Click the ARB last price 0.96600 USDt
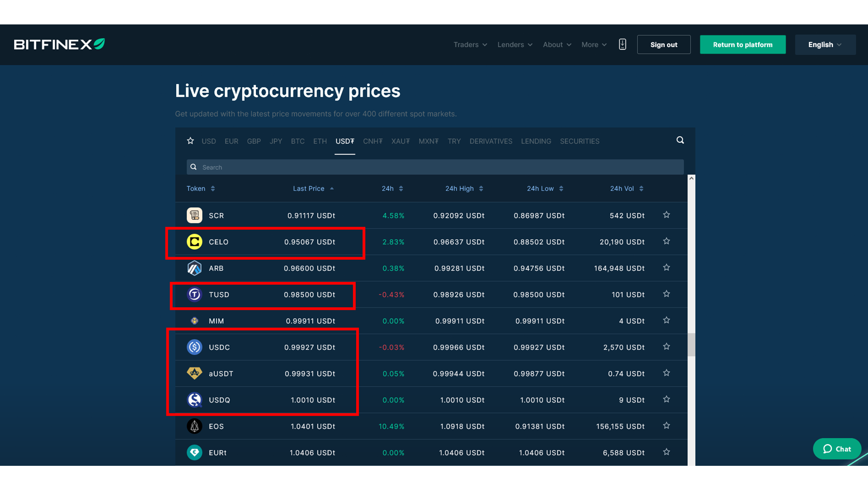 [x=309, y=268]
